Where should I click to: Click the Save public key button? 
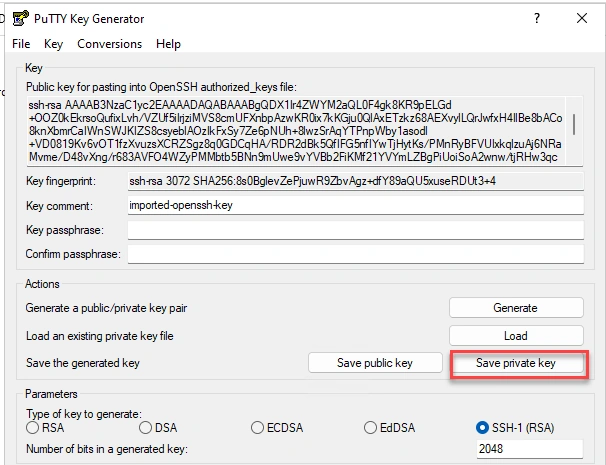(375, 363)
